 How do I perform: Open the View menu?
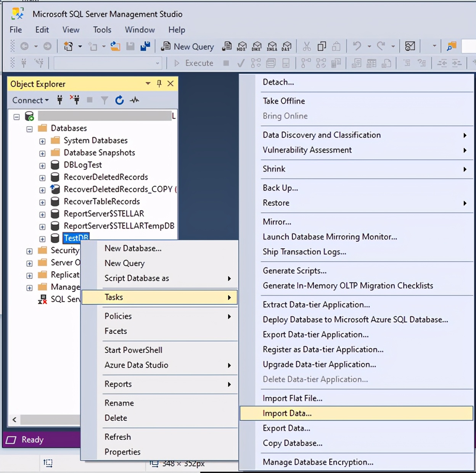point(71,30)
